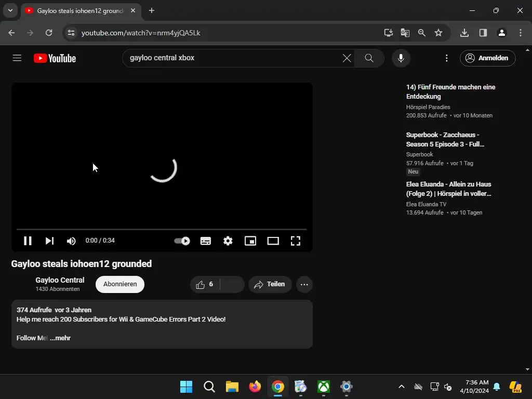Click the URL address bar

tap(224, 33)
